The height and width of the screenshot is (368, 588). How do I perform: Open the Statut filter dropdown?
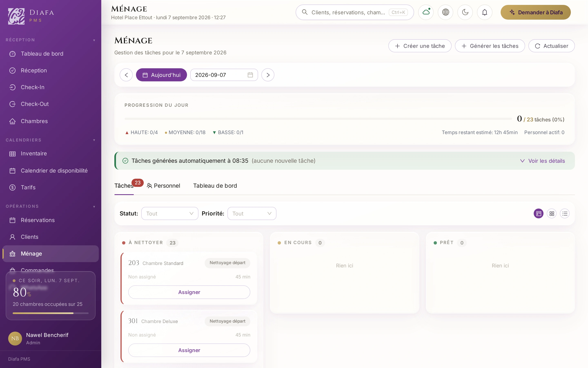[170, 213]
